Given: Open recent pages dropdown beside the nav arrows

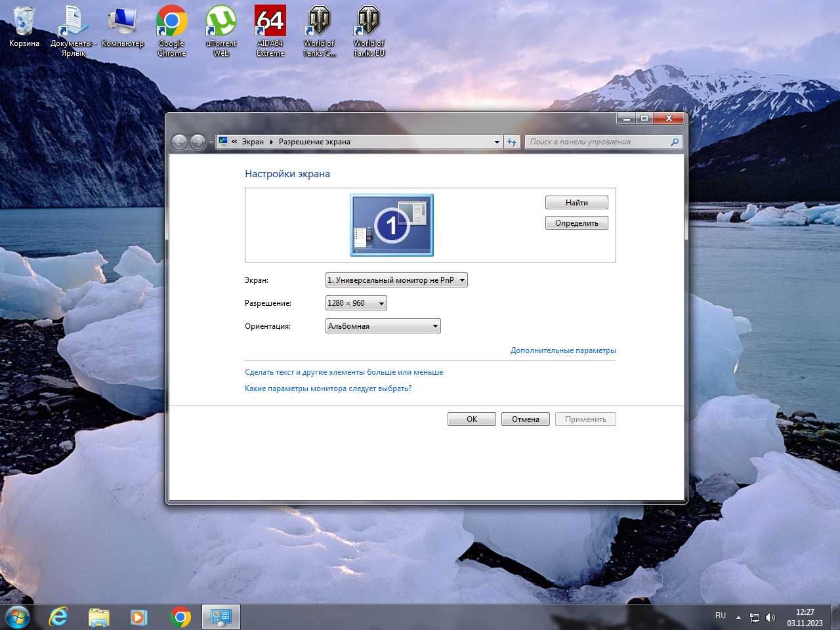Looking at the screenshot, I should click(211, 142).
